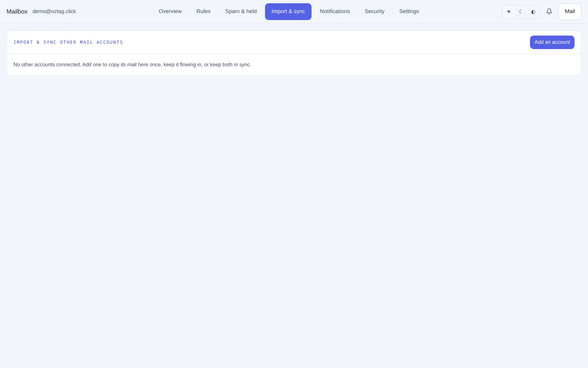Image resolution: width=588 pixels, height=368 pixels.
Task: Open the Overview tab
Action: 170,11
